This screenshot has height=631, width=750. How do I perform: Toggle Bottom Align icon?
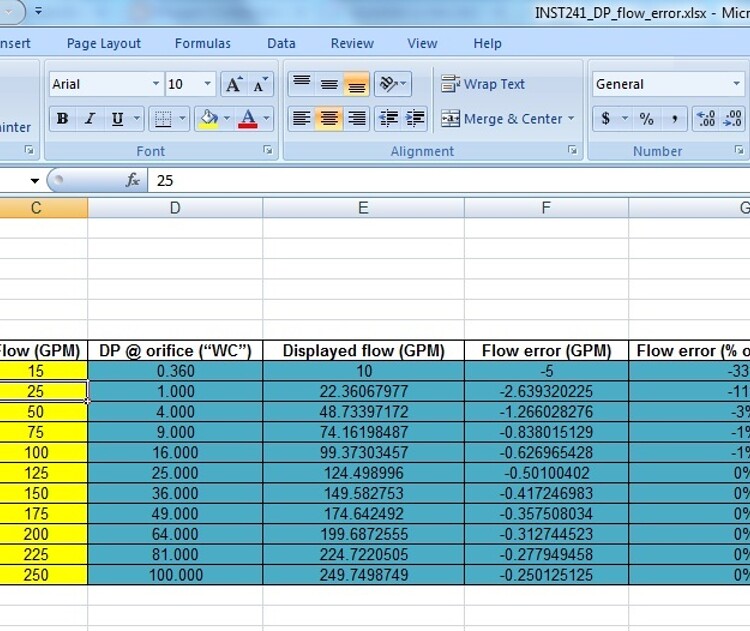click(x=356, y=84)
